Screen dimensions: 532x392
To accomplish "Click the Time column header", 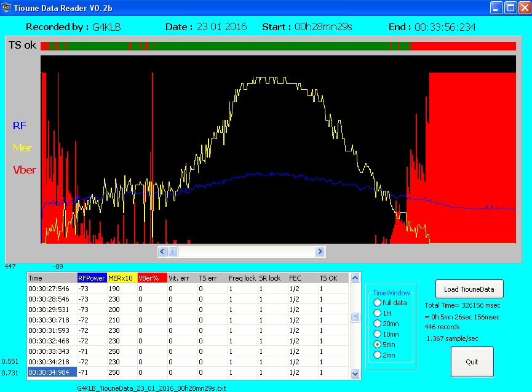I will [52, 278].
